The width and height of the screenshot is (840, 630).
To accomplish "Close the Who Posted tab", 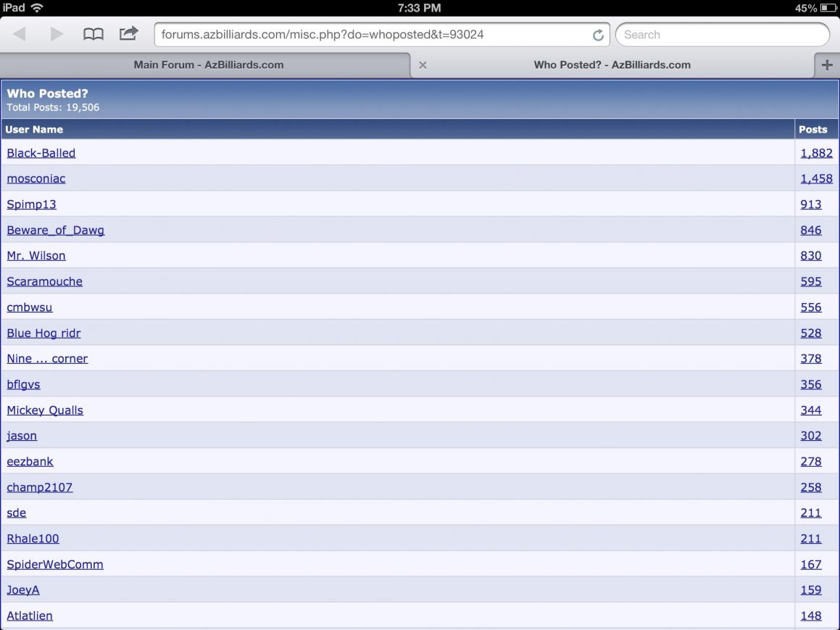I will point(423,65).
